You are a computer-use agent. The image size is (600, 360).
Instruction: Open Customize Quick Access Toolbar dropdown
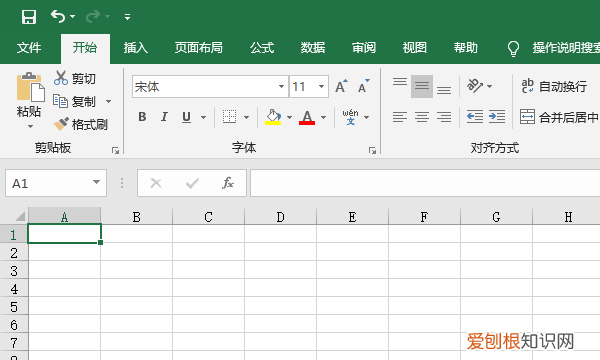pos(127,17)
